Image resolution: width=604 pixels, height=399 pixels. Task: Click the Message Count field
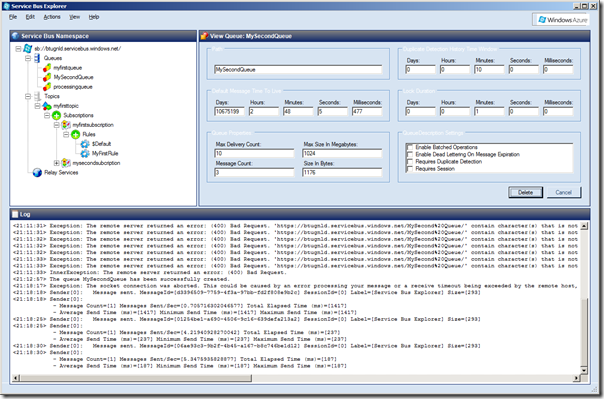[x=254, y=173]
